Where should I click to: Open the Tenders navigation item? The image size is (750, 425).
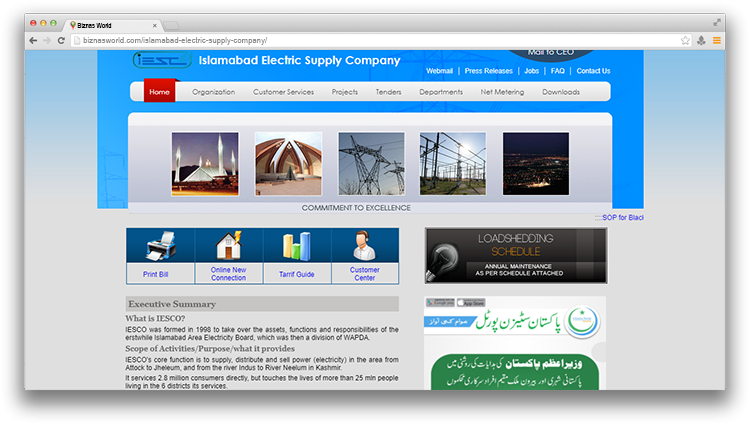[x=388, y=92]
